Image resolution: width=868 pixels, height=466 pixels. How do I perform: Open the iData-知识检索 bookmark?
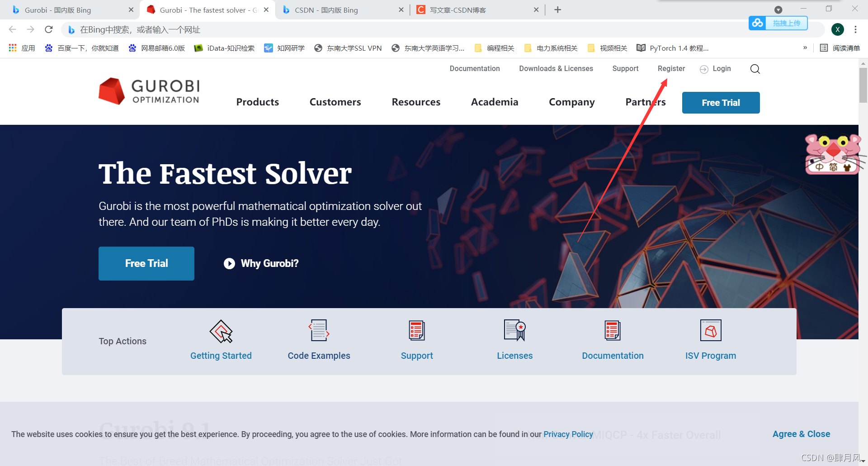click(224, 48)
